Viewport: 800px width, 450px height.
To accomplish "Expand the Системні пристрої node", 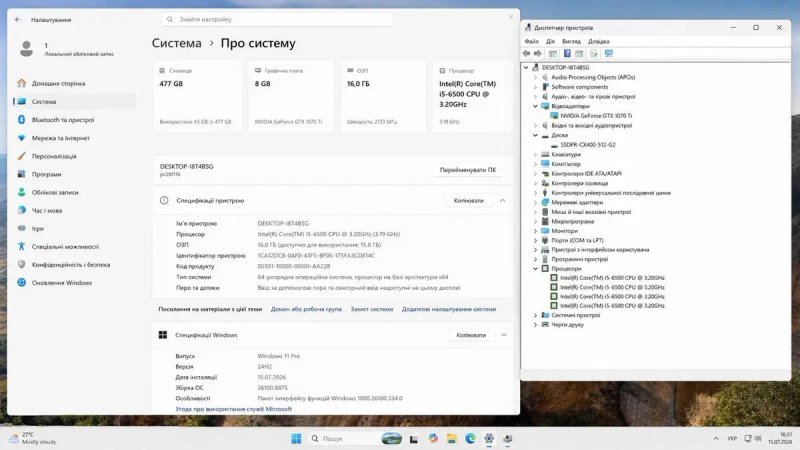I will click(x=535, y=315).
